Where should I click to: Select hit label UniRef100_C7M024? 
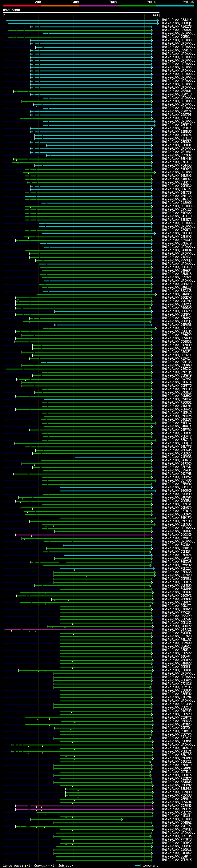pos(177,555)
